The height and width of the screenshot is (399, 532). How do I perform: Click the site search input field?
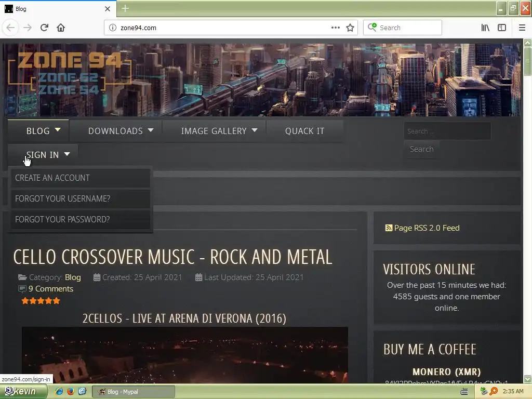point(447,131)
